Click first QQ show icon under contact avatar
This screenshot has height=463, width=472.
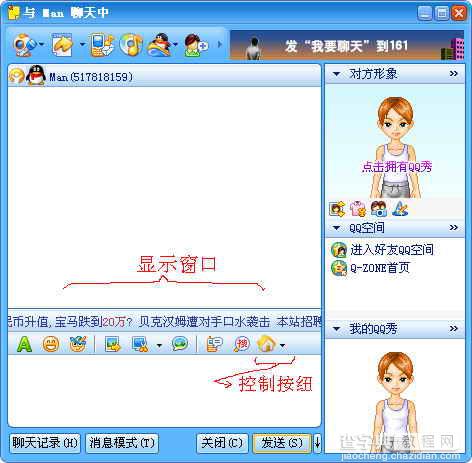337,209
